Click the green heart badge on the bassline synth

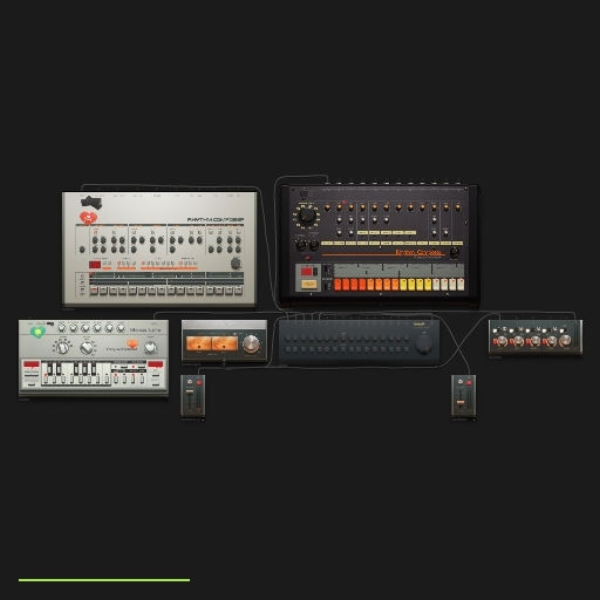pos(38,331)
